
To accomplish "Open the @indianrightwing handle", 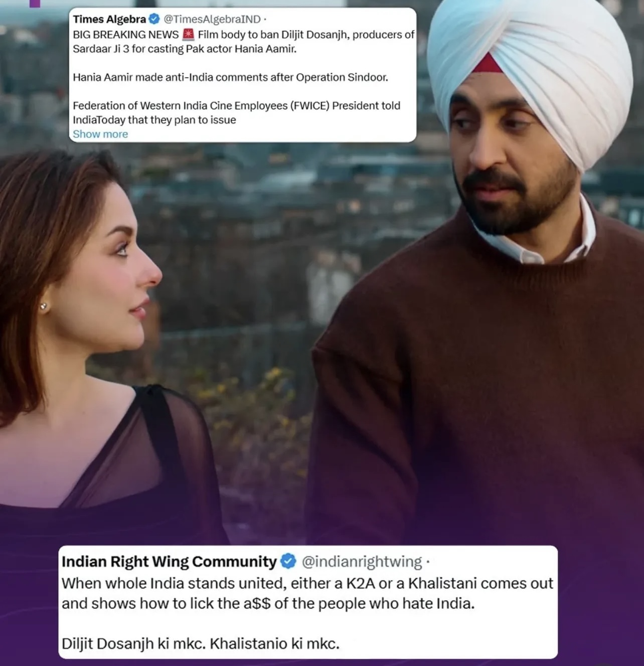I will [x=362, y=562].
